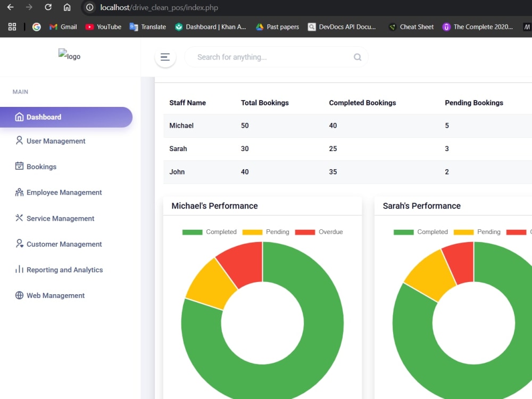Viewport: 532px width, 399px height.
Task: Click yellow Pending segment of Michael's donut
Action: (x=211, y=284)
